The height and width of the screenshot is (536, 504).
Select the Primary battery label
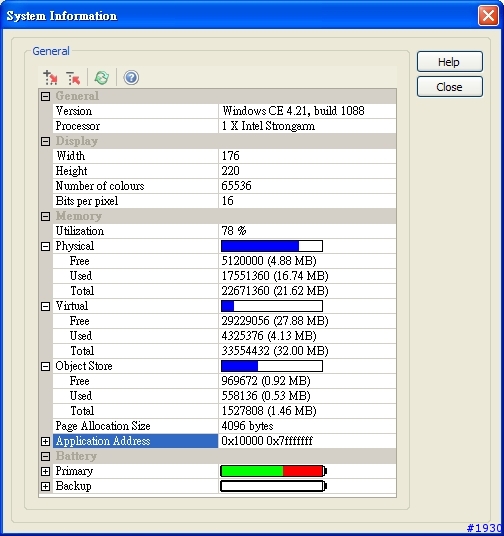pyautogui.click(x=74, y=471)
